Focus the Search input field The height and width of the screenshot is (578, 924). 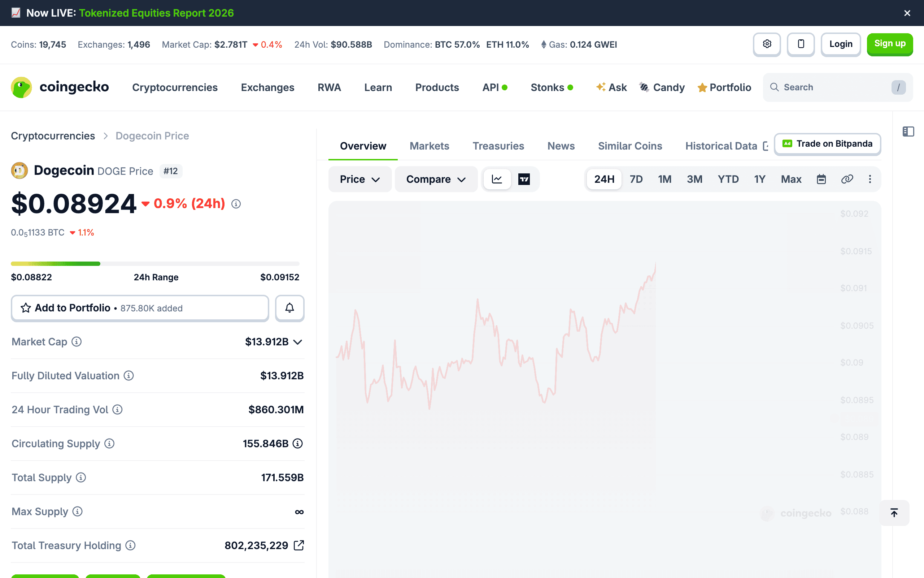pyautogui.click(x=838, y=87)
